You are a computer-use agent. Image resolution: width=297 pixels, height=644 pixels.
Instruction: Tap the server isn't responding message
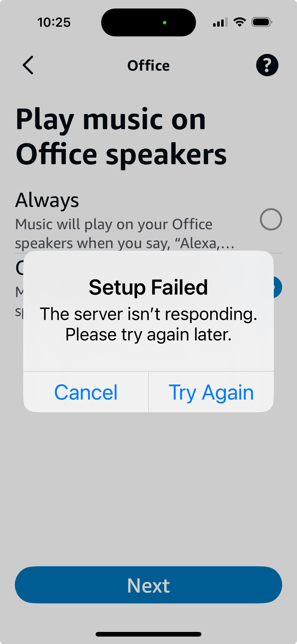[148, 324]
